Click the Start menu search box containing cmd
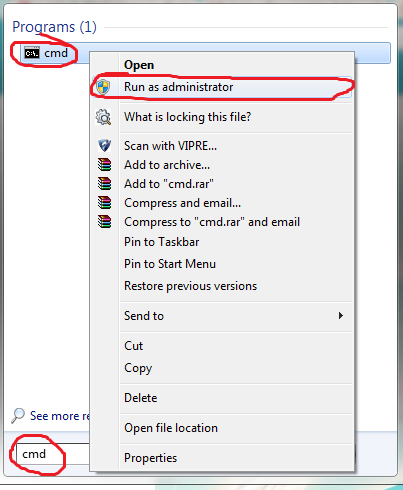The width and height of the screenshot is (403, 490). click(x=53, y=454)
